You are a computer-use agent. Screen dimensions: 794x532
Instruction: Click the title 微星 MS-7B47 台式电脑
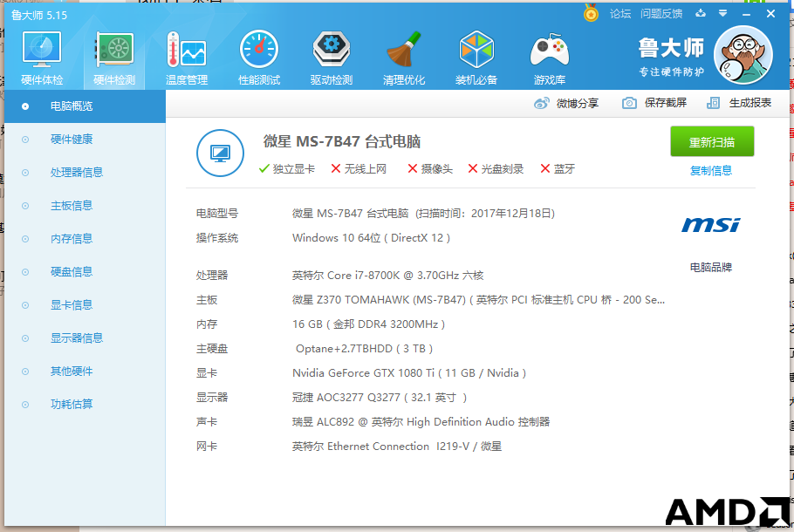pos(342,142)
